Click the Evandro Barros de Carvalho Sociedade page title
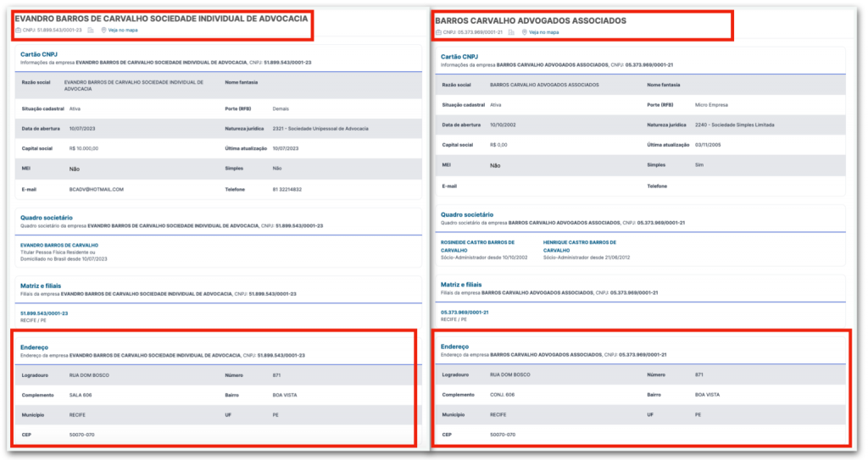868x460 pixels. coord(161,18)
